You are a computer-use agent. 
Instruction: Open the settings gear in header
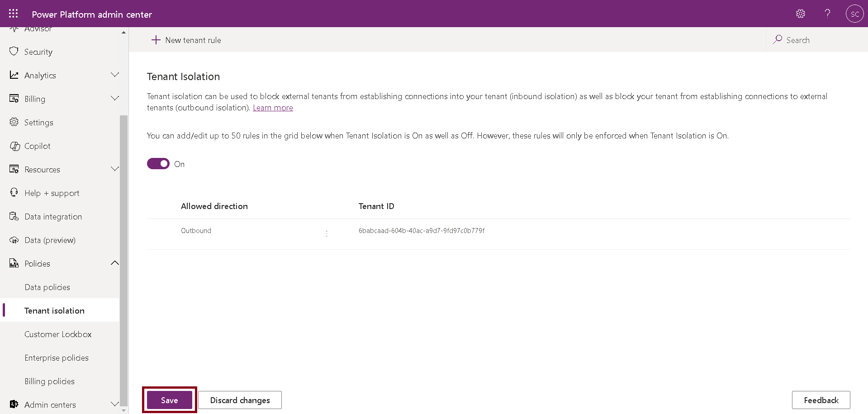click(x=800, y=14)
